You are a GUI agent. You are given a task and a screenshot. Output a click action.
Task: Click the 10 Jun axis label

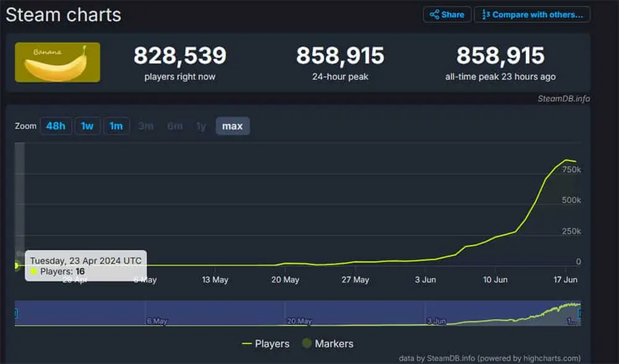pos(495,280)
